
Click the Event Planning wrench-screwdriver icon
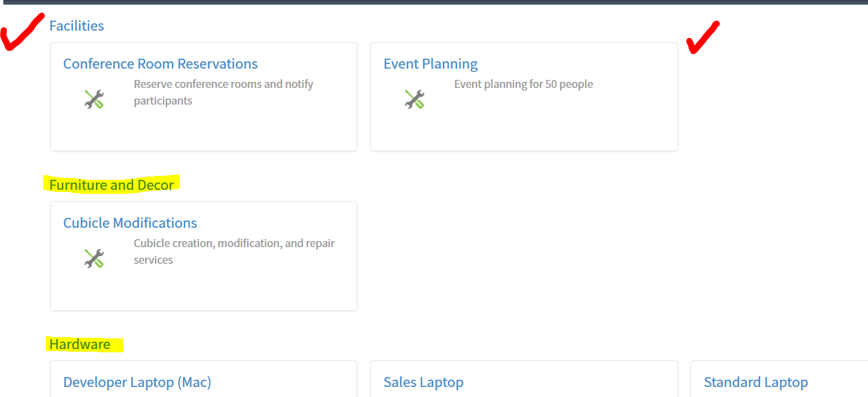click(414, 99)
